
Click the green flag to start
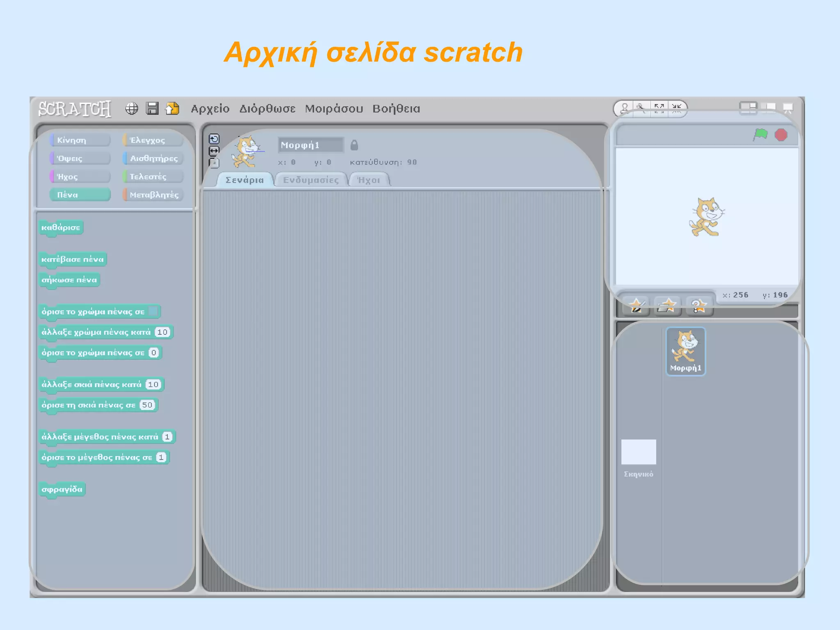click(x=760, y=135)
